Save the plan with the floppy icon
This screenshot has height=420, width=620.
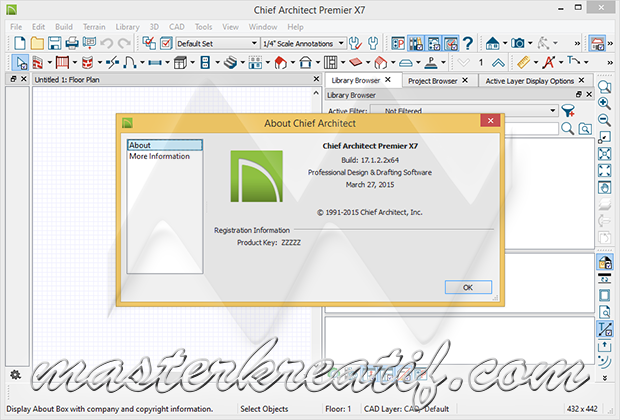click(x=55, y=43)
